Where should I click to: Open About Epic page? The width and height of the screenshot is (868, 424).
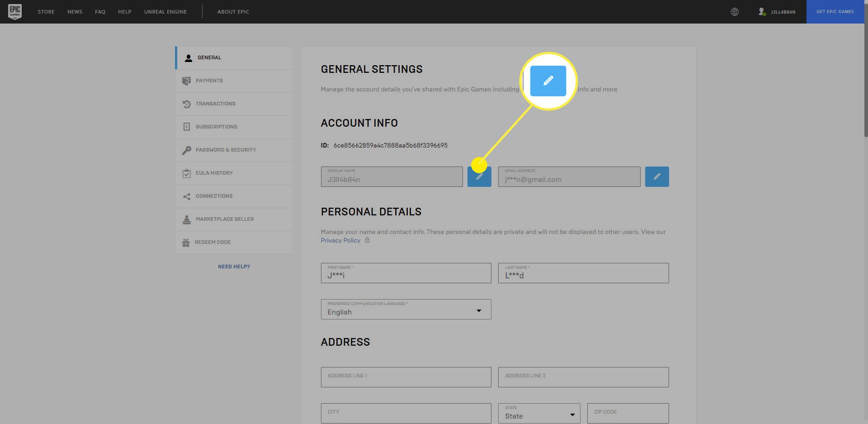pos(233,12)
